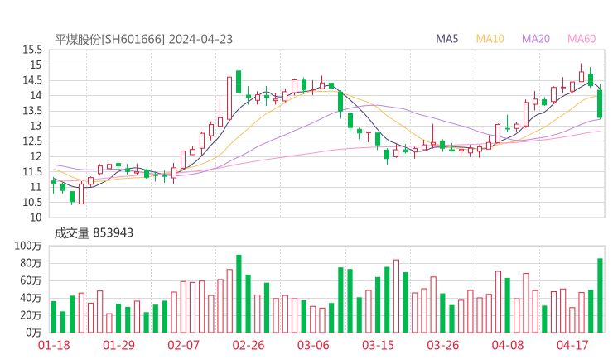The width and height of the screenshot is (613, 364).
Task: Click the 100万 volume axis label
Action: (28, 246)
